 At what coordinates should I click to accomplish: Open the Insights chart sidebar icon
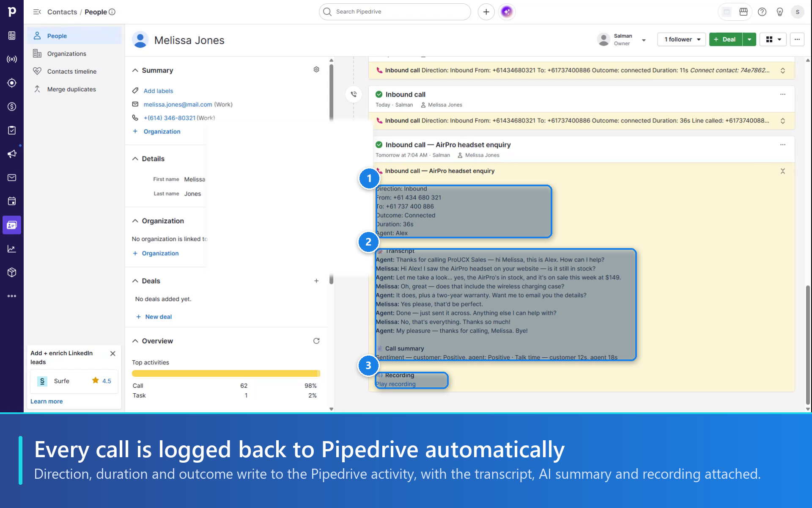pos(12,249)
